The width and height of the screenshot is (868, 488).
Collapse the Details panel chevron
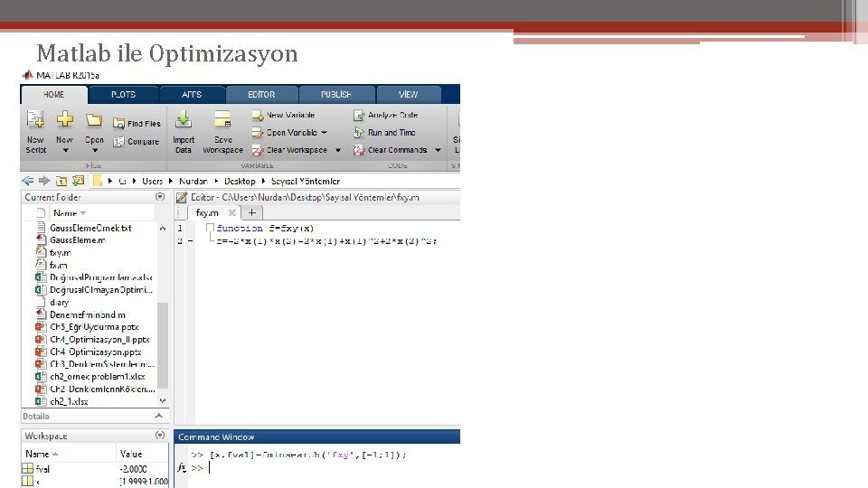click(159, 416)
